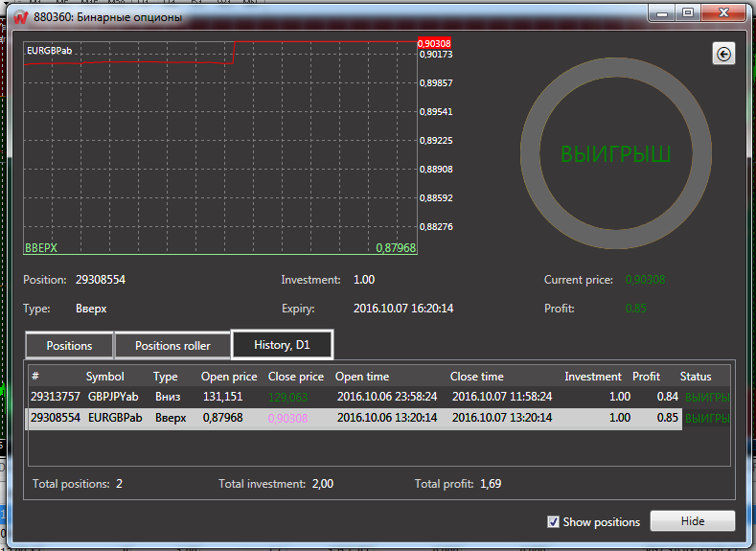Sort by Profit column header

tap(647, 377)
